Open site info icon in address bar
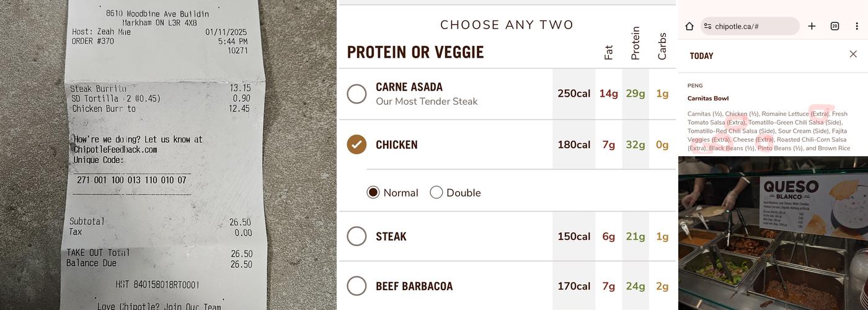 click(x=707, y=26)
